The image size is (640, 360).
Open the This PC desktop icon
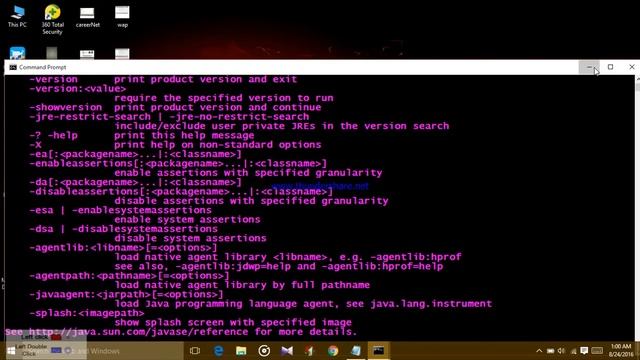click(17, 16)
